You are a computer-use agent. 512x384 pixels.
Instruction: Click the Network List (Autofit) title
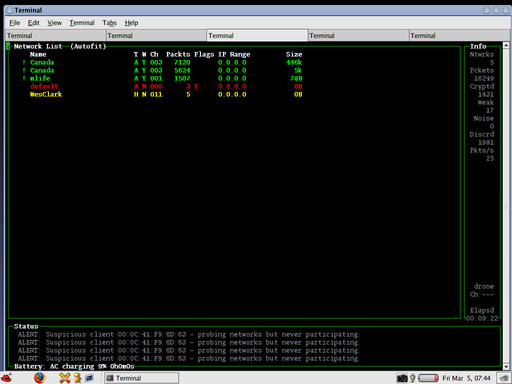pos(60,46)
